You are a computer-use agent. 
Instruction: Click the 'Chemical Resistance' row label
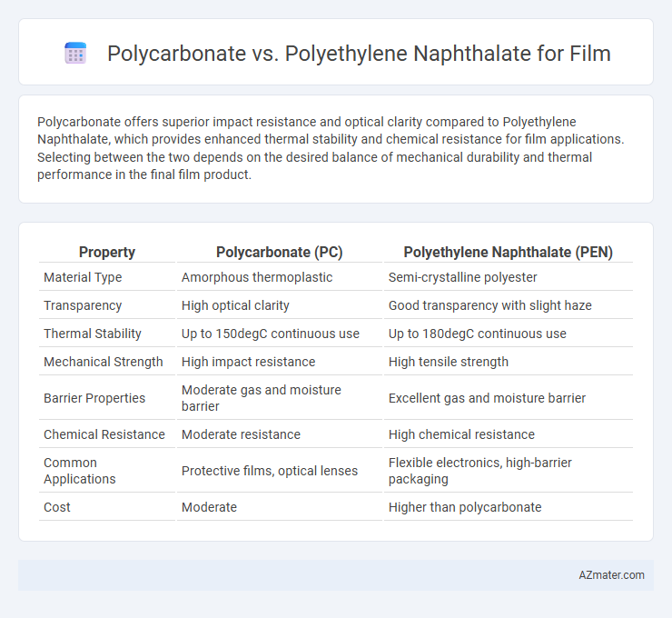pos(104,434)
